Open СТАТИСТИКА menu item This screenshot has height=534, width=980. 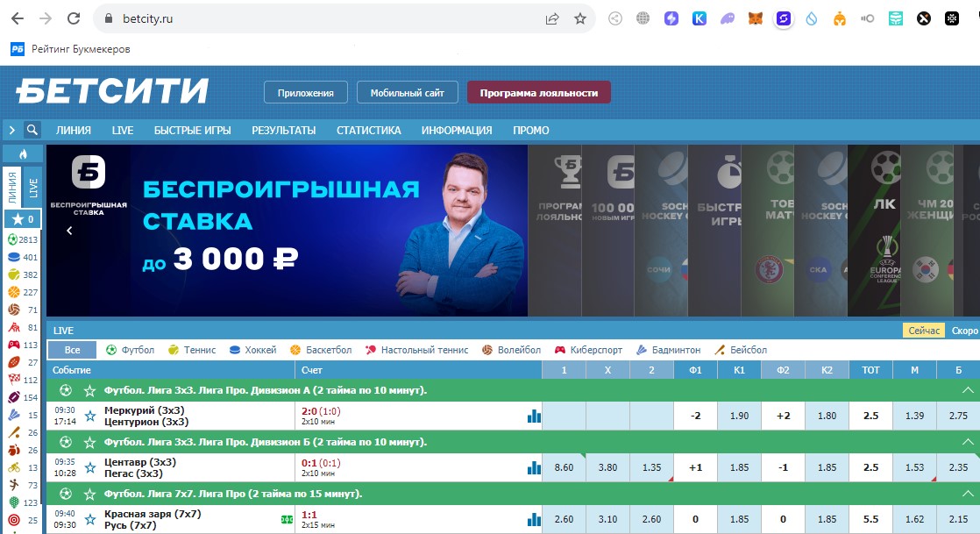(369, 130)
